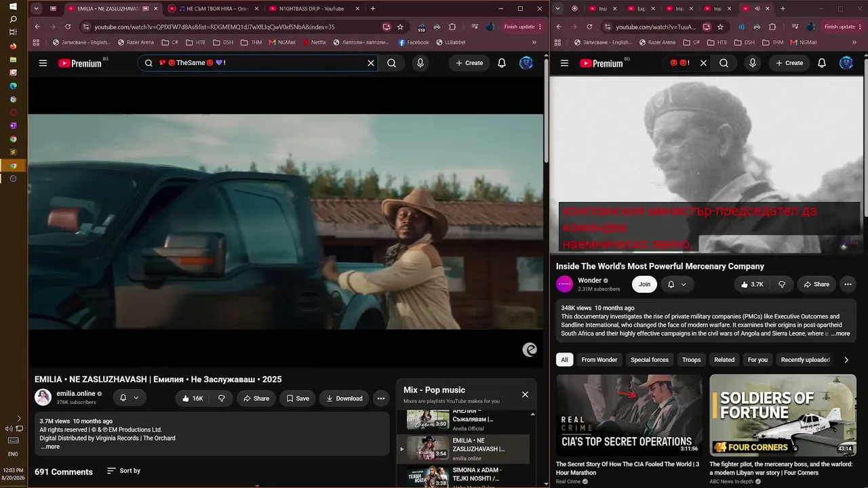Open a new tab in the left window
The image size is (868, 488).
373,9
